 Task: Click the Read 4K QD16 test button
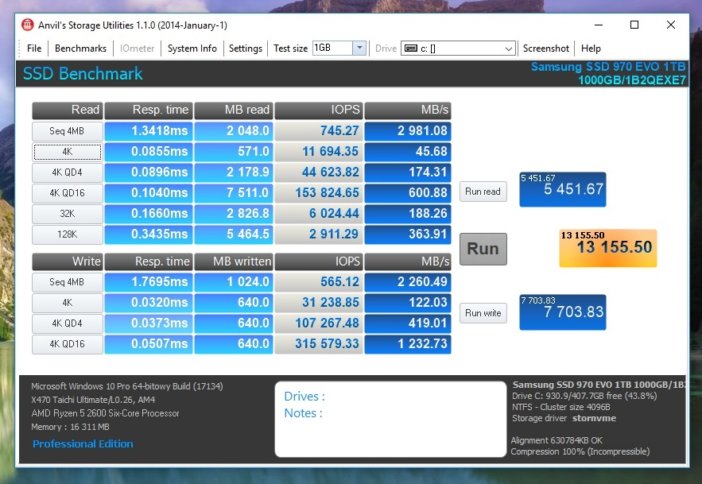[67, 193]
